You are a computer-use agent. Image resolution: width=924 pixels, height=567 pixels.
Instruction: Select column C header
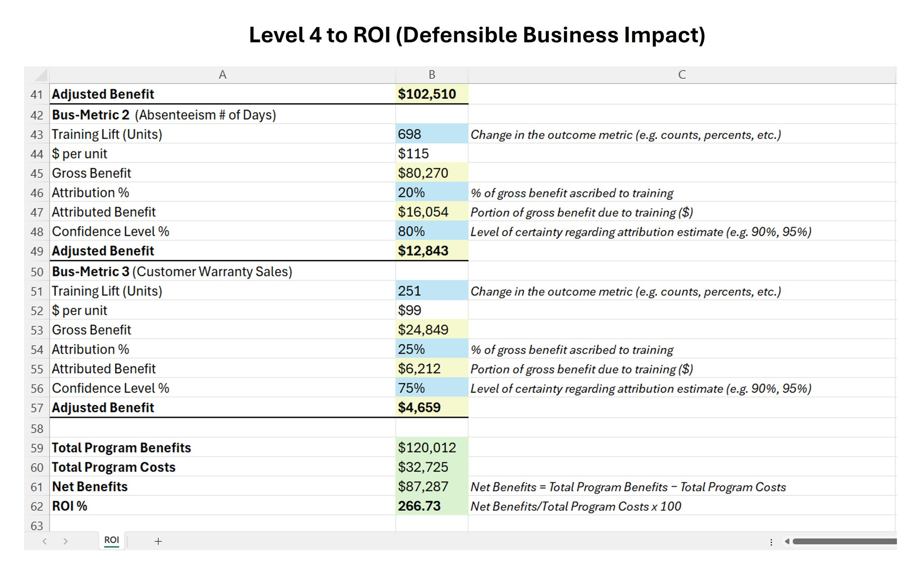point(682,75)
